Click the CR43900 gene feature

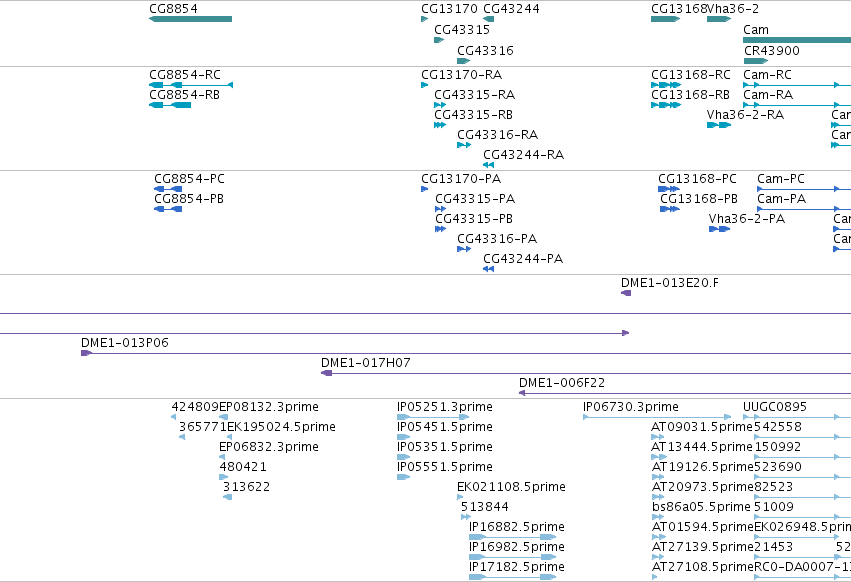pyautogui.click(x=755, y=61)
